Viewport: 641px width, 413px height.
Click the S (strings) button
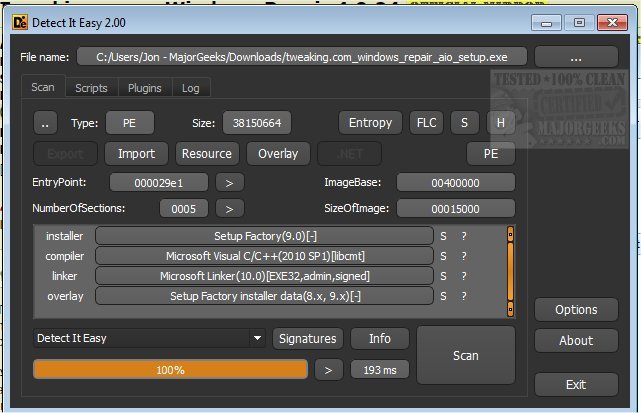tap(464, 123)
